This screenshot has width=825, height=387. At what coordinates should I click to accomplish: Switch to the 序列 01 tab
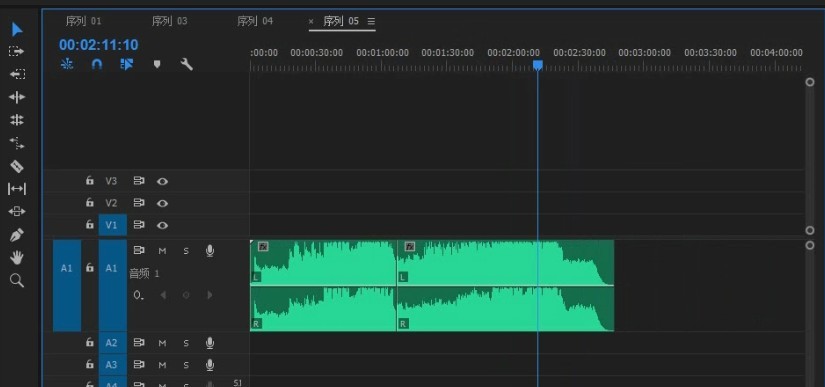click(83, 21)
